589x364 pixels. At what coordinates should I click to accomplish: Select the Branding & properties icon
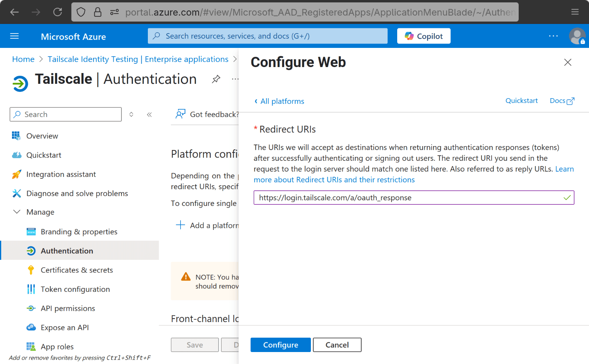[32, 231]
